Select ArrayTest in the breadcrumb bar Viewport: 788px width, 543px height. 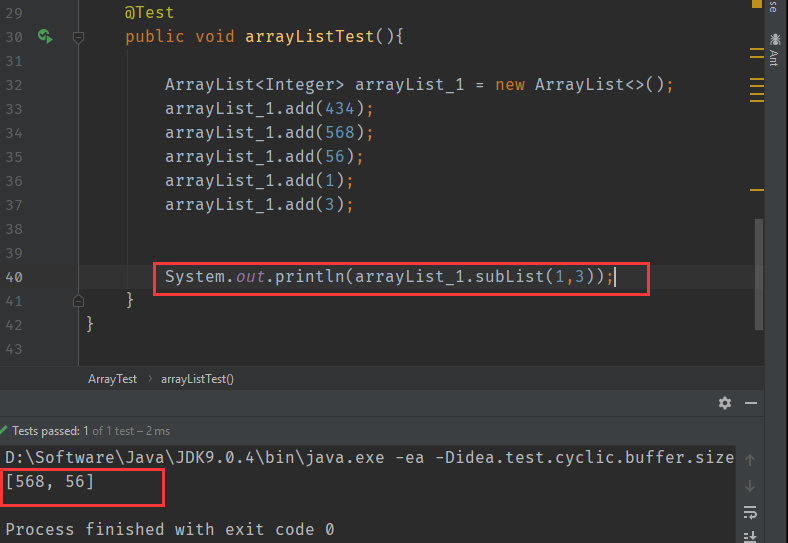tap(113, 379)
